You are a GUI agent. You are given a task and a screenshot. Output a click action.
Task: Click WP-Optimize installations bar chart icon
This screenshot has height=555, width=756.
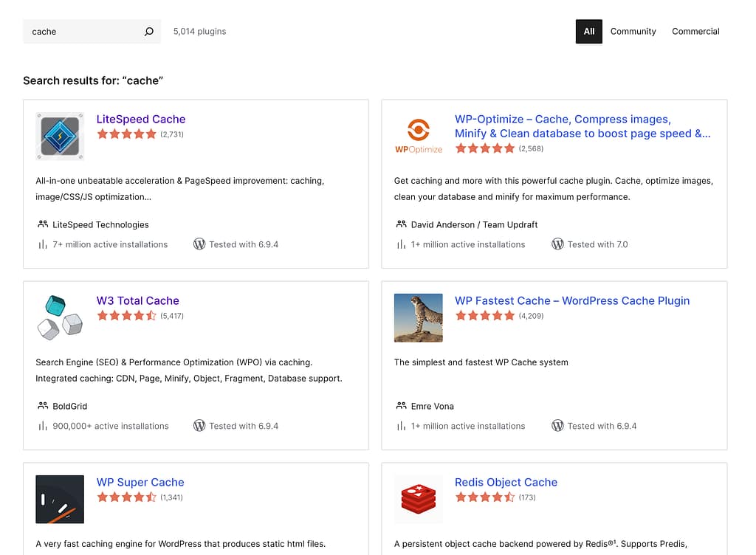click(401, 244)
